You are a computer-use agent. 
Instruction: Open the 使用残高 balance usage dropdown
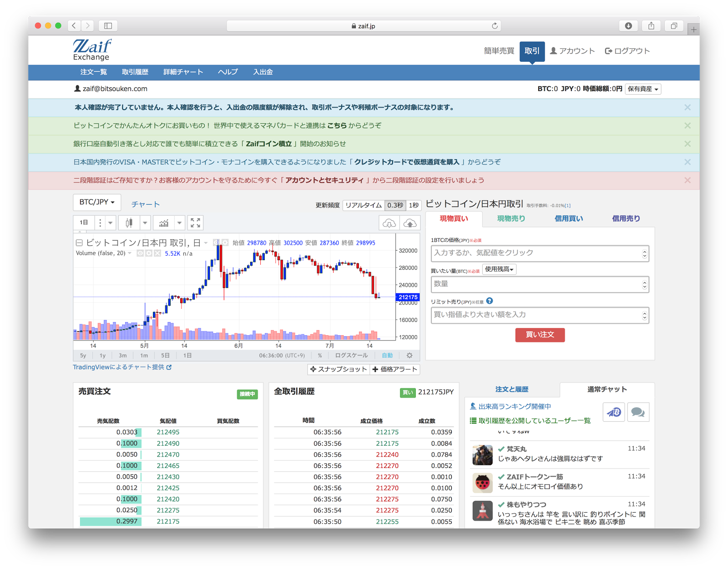499,269
